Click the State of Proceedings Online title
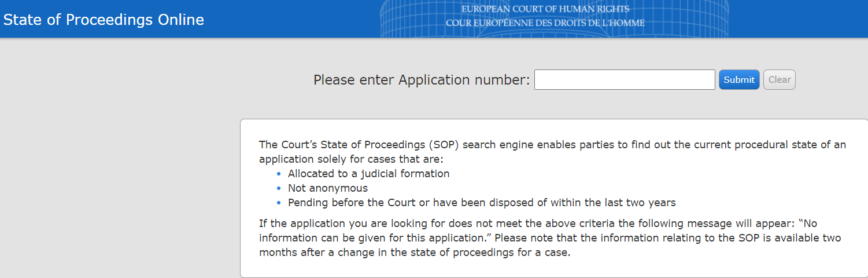 tap(104, 20)
